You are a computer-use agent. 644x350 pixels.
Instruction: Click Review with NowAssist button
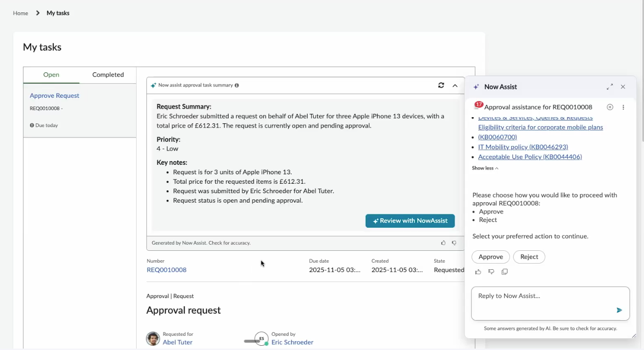pyautogui.click(x=410, y=221)
